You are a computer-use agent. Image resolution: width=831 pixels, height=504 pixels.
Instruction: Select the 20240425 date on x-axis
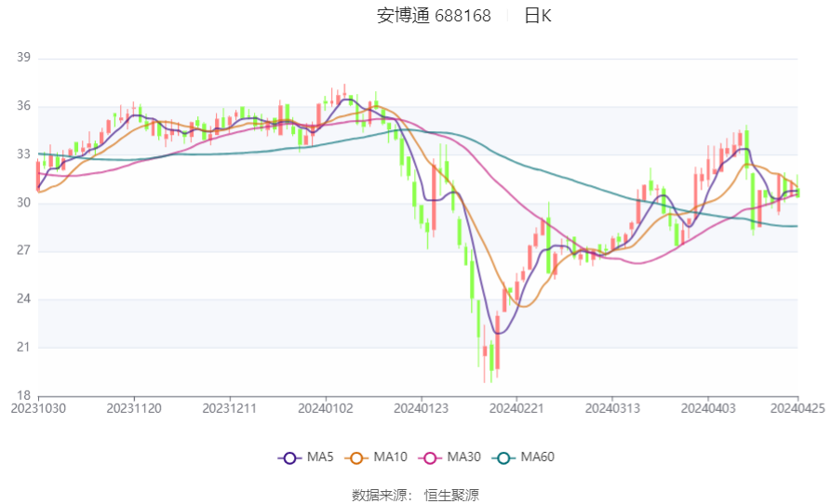pyautogui.click(x=797, y=408)
